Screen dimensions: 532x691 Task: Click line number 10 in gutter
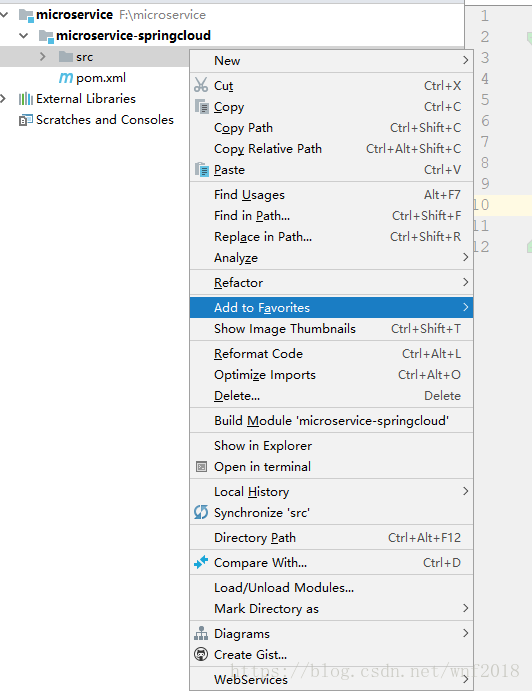tap(481, 205)
